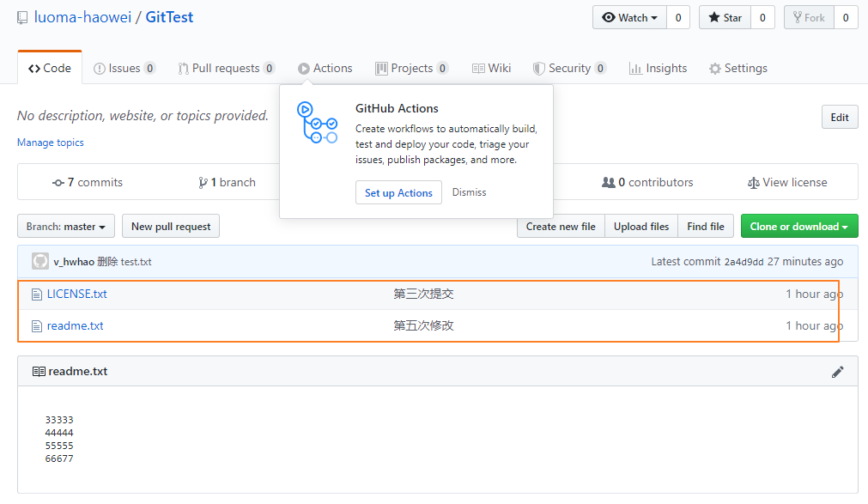Click the book icon in readme.txt header
The height and width of the screenshot is (504, 868).
39,372
